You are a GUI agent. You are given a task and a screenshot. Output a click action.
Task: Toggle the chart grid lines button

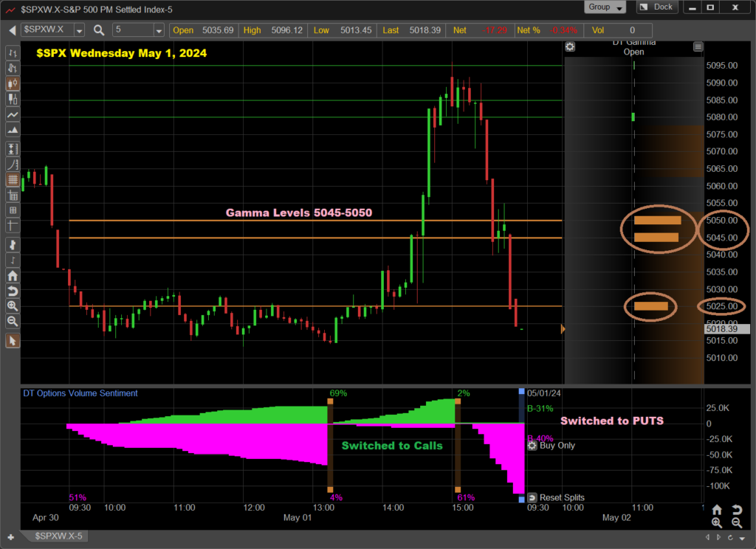point(12,180)
